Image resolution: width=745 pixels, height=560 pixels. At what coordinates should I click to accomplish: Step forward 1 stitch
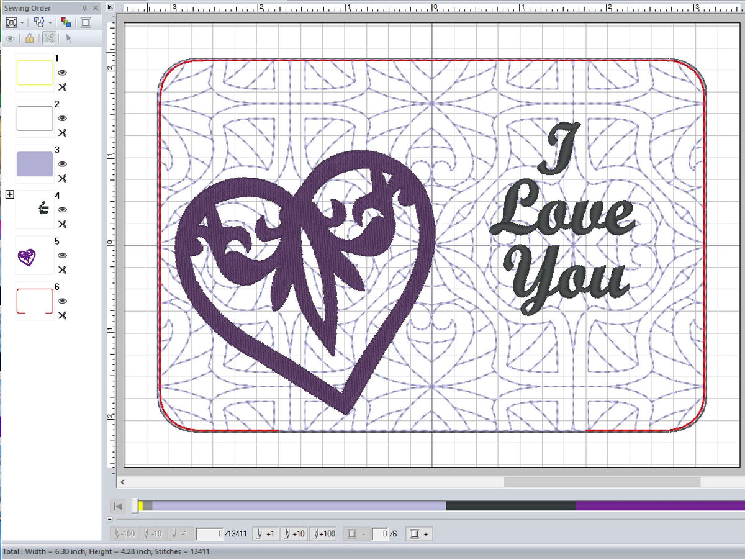tap(266, 534)
